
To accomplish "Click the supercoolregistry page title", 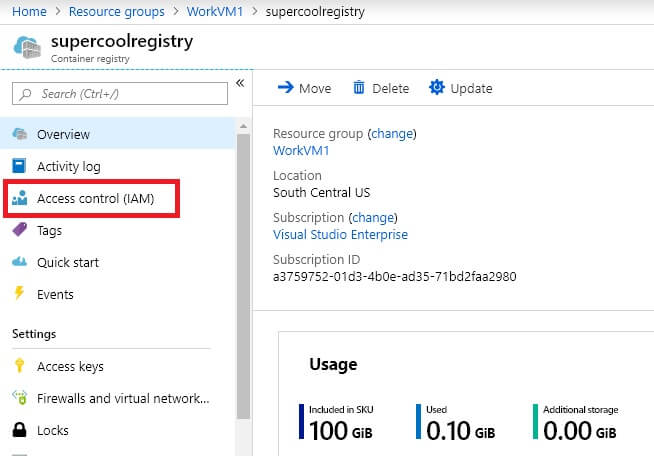I will pos(122,41).
